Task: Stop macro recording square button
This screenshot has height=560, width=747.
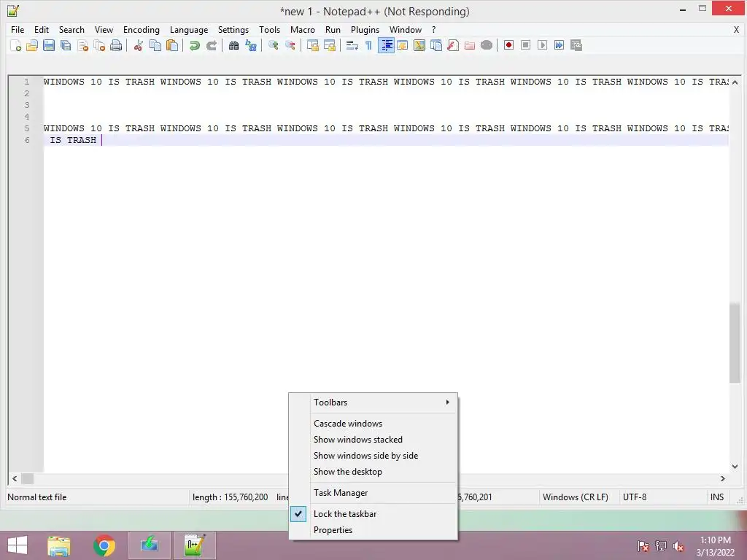Action: coord(525,45)
